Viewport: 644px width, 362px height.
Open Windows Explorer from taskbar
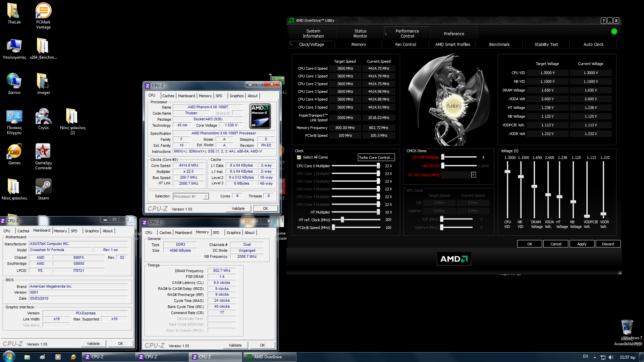pyautogui.click(x=27, y=357)
